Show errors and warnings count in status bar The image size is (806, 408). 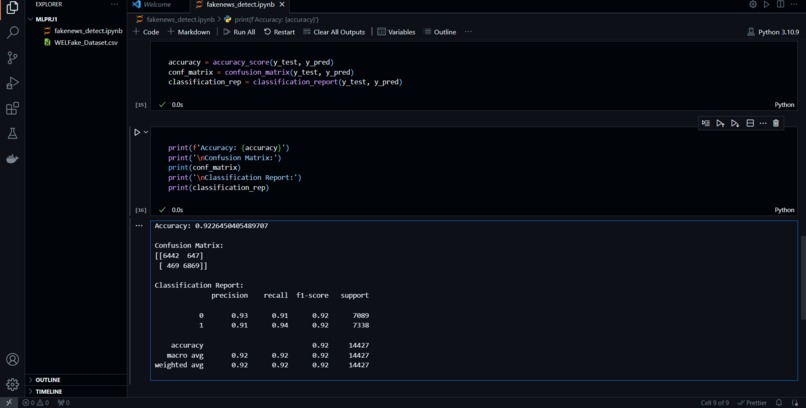click(35, 403)
